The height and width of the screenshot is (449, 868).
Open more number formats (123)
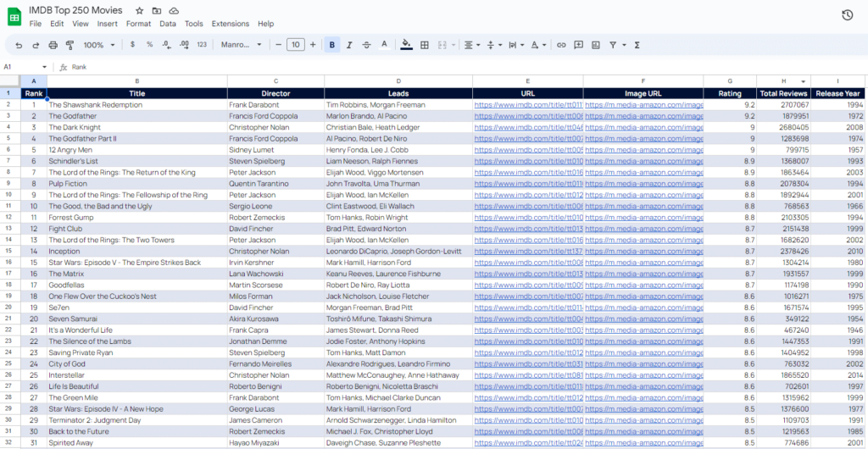tap(202, 45)
